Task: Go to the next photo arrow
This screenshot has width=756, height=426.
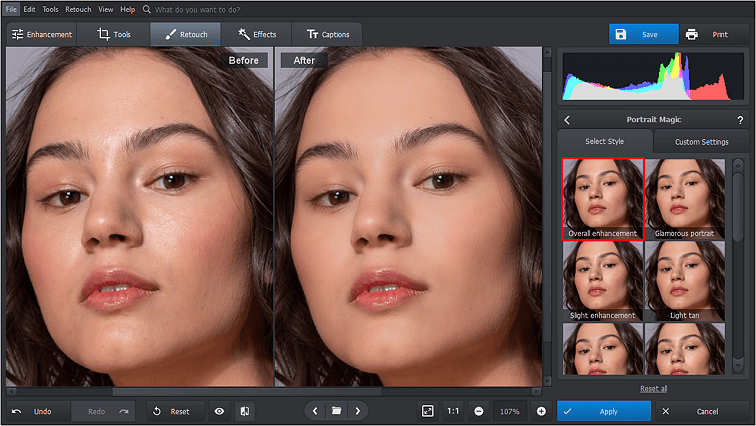Action: [358, 411]
